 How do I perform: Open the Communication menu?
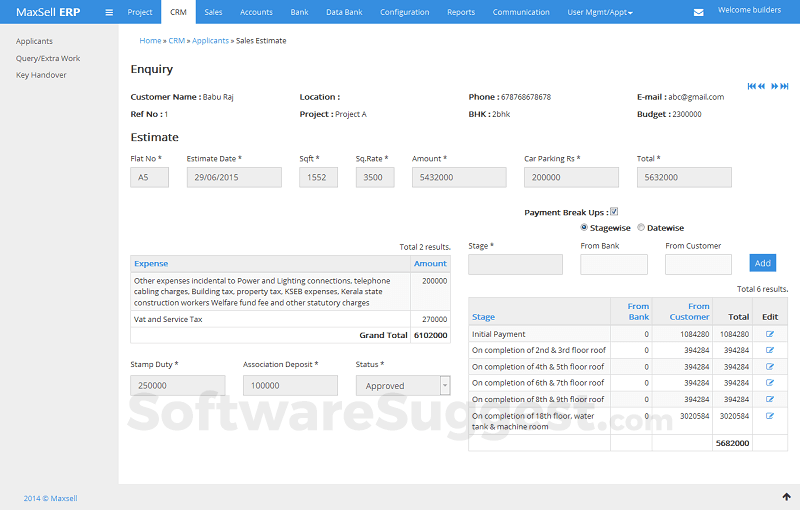tap(521, 12)
